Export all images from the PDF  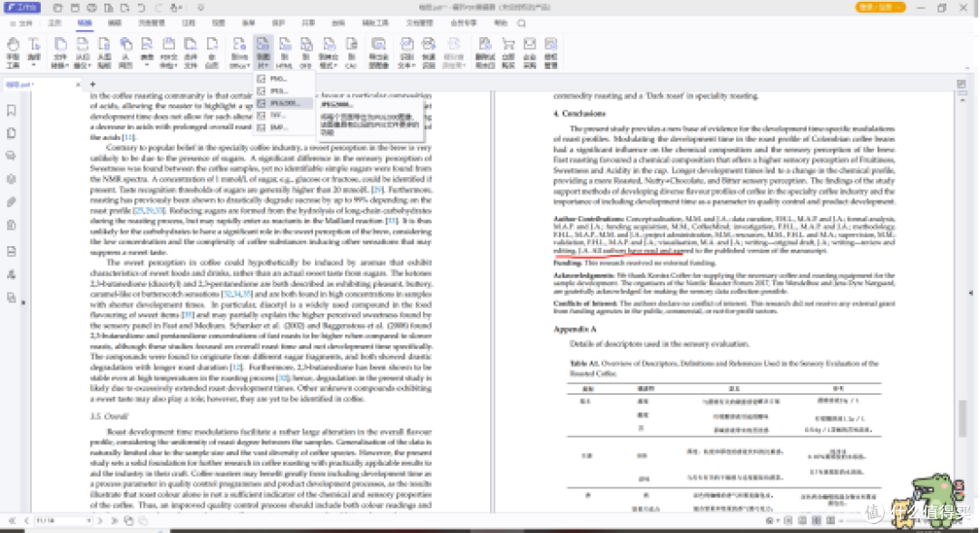pos(378,52)
